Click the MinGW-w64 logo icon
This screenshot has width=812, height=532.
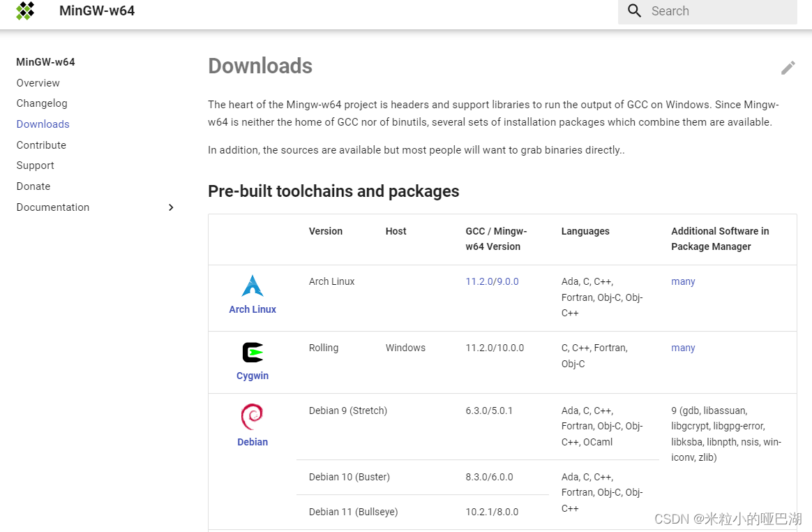[25, 10]
